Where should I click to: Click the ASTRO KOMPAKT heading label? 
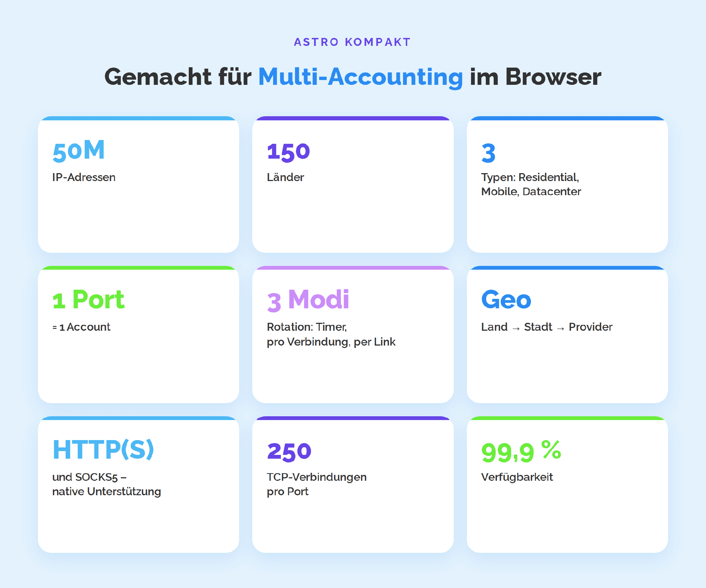(x=352, y=42)
